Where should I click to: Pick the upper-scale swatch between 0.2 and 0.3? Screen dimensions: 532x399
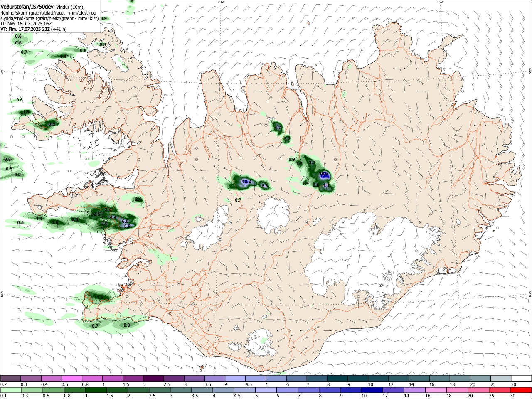pyautogui.click(x=10, y=378)
